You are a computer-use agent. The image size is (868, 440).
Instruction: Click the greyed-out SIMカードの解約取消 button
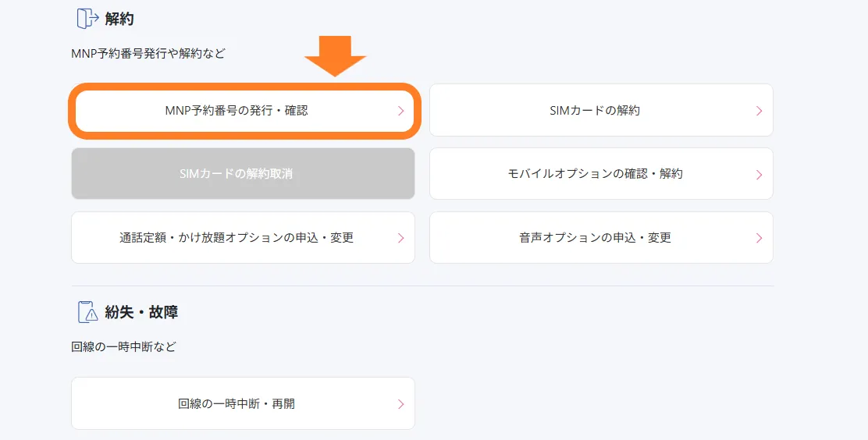pyautogui.click(x=243, y=174)
